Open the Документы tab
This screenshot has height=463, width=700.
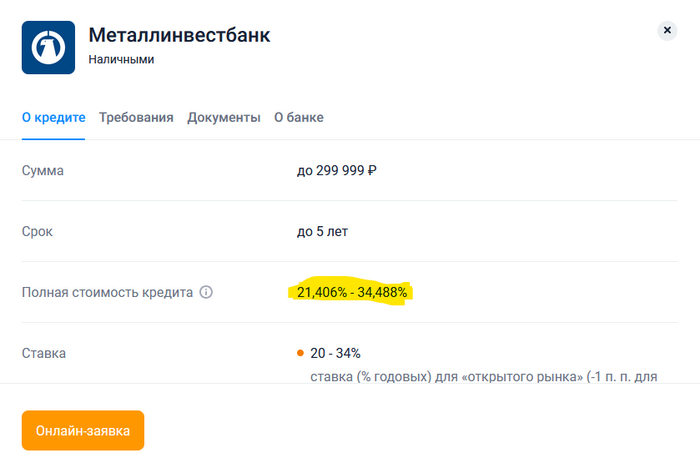(224, 118)
